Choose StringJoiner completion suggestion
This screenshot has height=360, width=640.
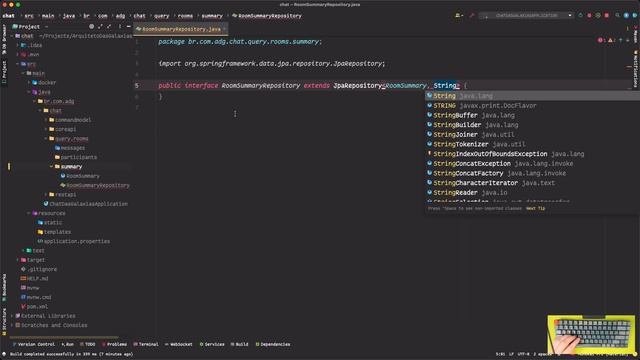click(x=532, y=135)
